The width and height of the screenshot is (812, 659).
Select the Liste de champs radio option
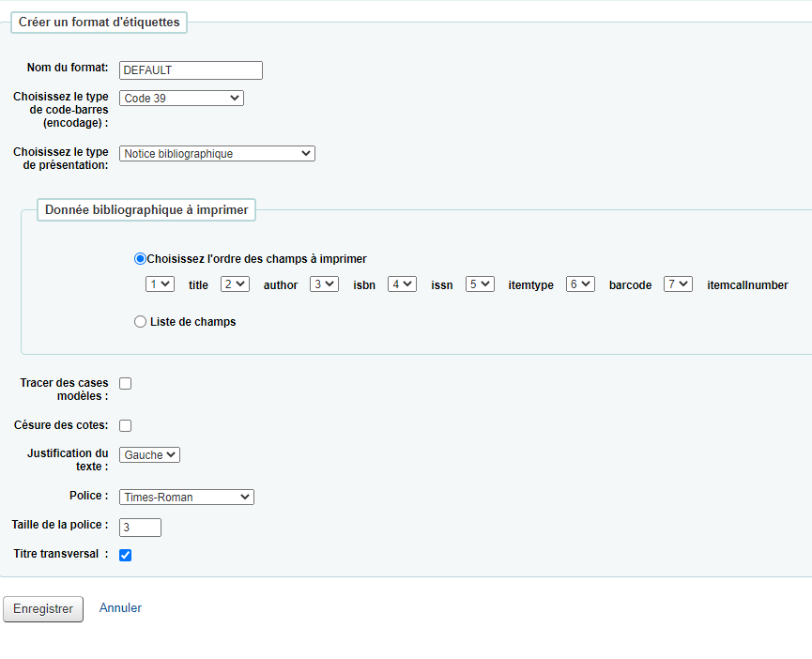tap(140, 322)
